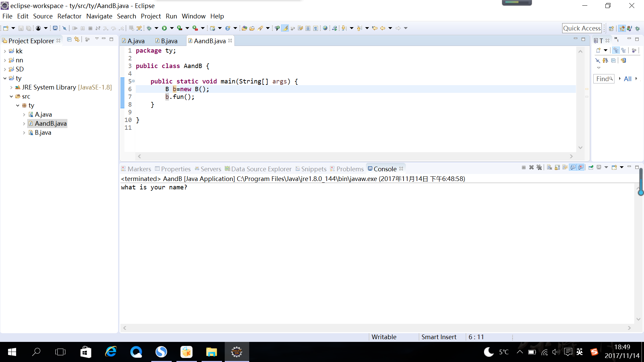Click Remove All Terminated Launches in Console

pos(539,167)
